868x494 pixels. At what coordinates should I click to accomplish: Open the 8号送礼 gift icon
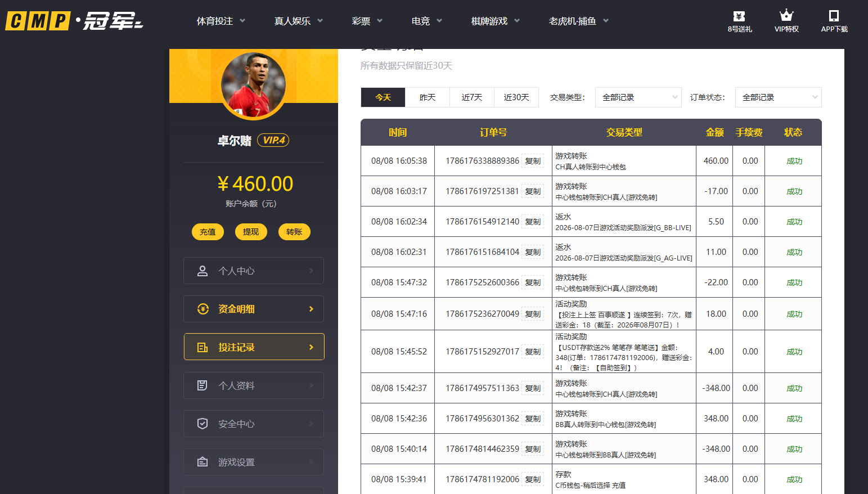739,16
